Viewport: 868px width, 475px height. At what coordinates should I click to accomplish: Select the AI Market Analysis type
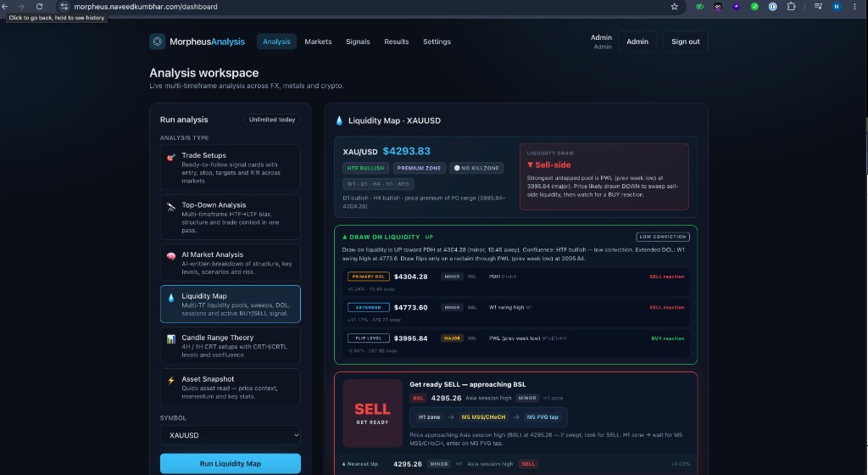[x=231, y=262]
